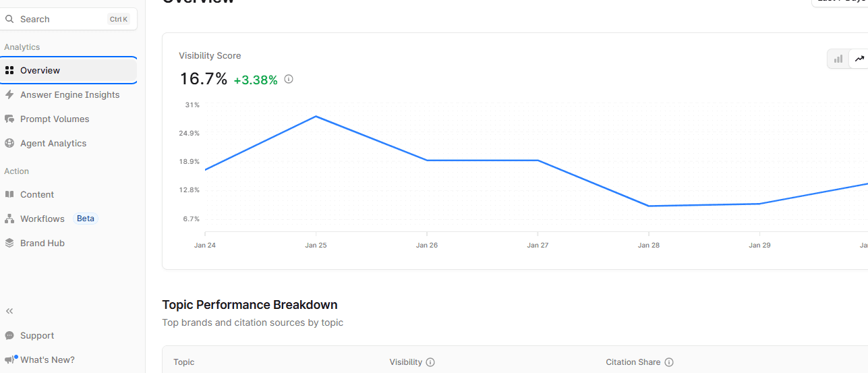
Task: Click the search magnifier icon
Action: pyautogui.click(x=9, y=19)
